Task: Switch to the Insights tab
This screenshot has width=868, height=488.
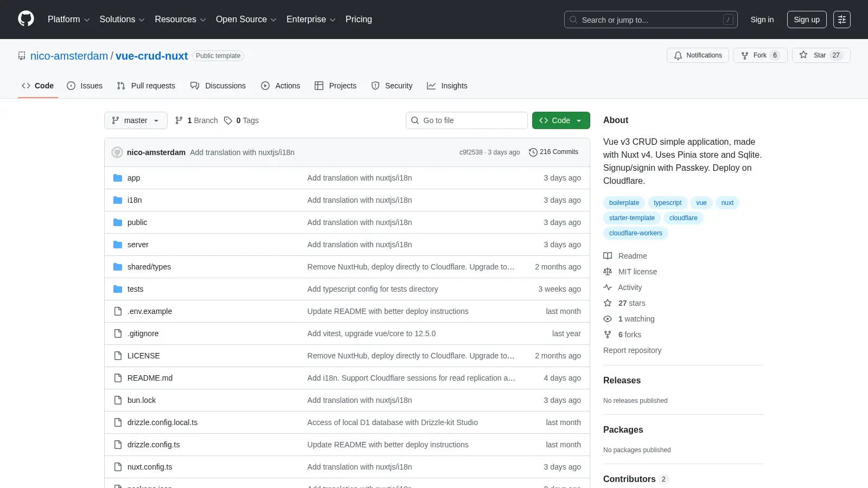Action: pos(447,86)
